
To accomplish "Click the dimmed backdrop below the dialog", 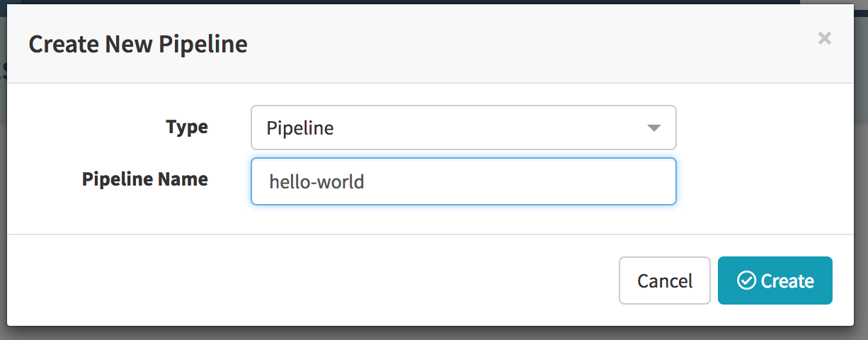I will (434, 333).
